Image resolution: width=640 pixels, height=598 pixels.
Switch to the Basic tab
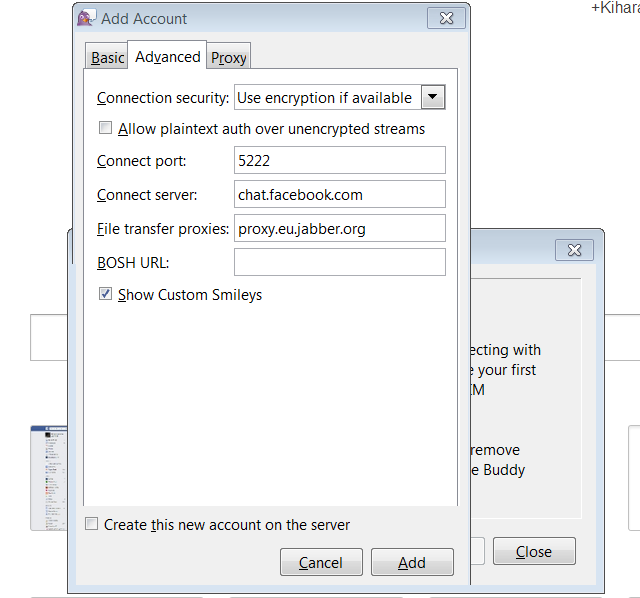pos(107,58)
